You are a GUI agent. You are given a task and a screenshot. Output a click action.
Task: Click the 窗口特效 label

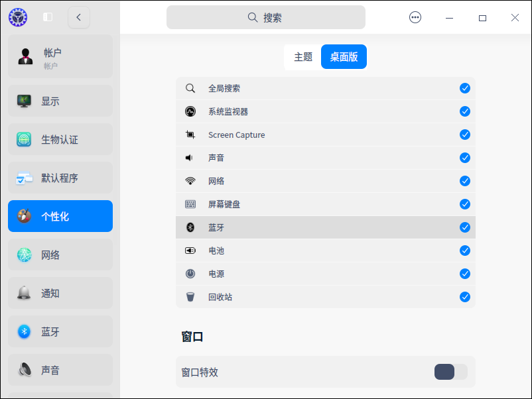pyautogui.click(x=200, y=372)
